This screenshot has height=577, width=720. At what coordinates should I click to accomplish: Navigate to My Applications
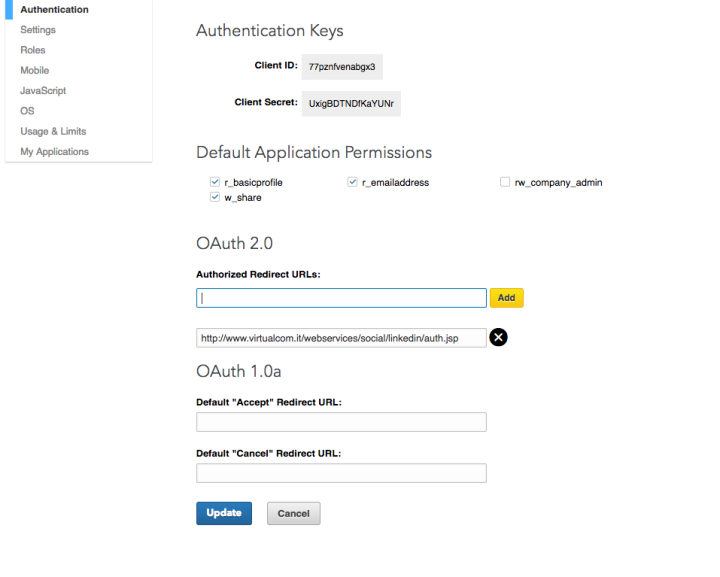pyautogui.click(x=54, y=152)
